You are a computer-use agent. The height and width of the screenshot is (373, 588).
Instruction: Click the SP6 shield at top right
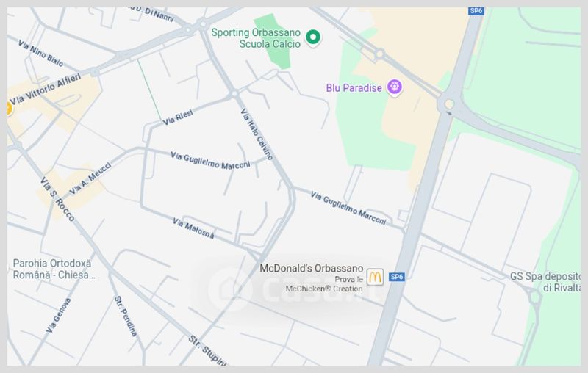click(476, 11)
